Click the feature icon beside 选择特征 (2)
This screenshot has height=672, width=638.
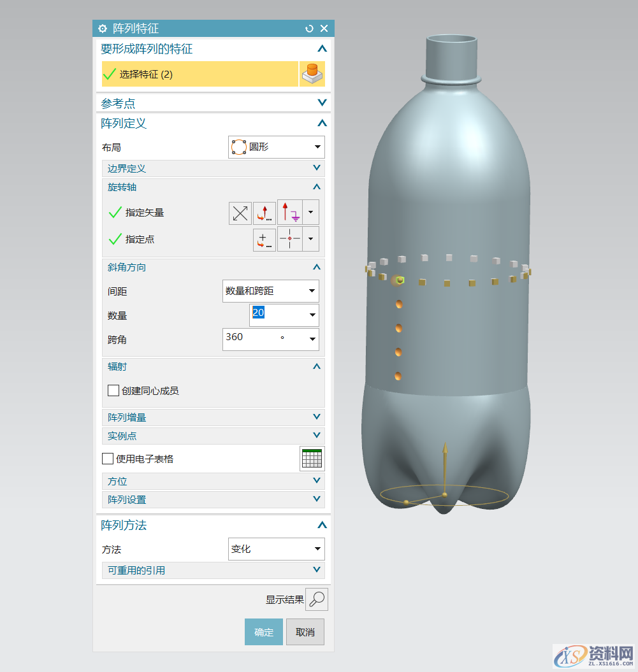click(x=312, y=73)
